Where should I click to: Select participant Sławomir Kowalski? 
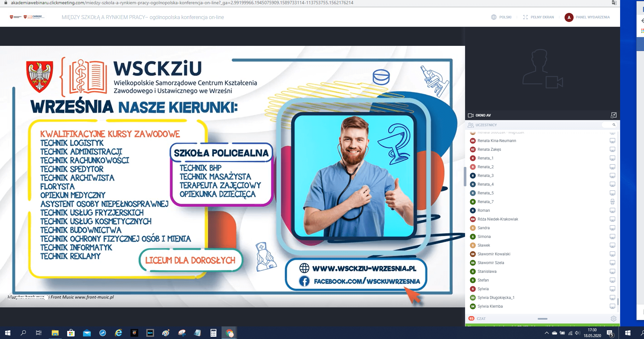point(494,254)
